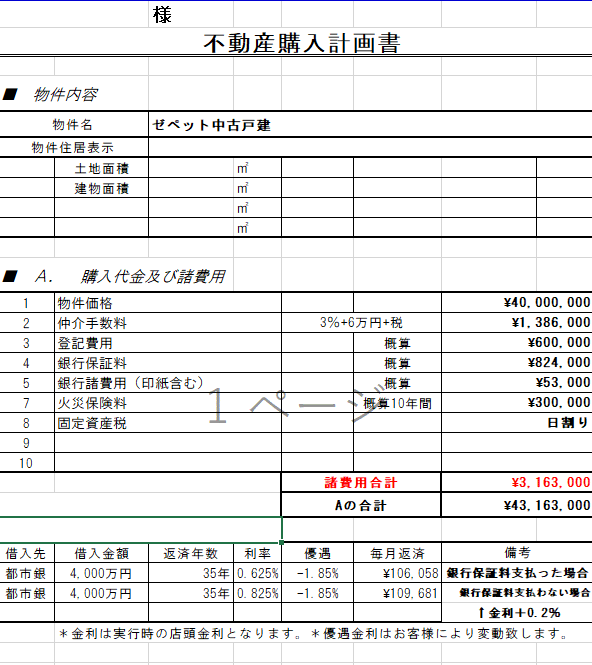
Task: Select the 登記費用 row label
Action: pos(168,343)
